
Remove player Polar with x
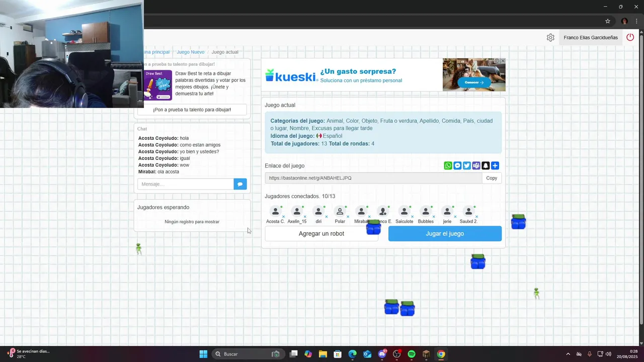tap(348, 217)
